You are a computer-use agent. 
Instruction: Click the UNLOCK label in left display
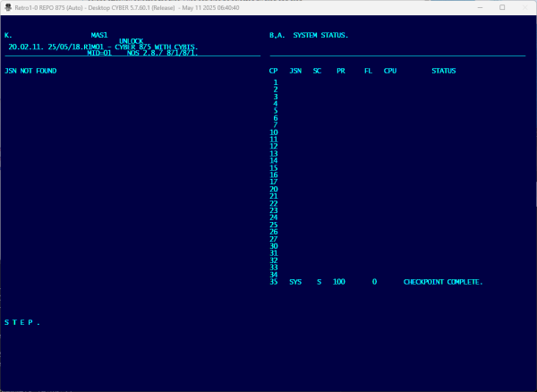[x=131, y=41]
